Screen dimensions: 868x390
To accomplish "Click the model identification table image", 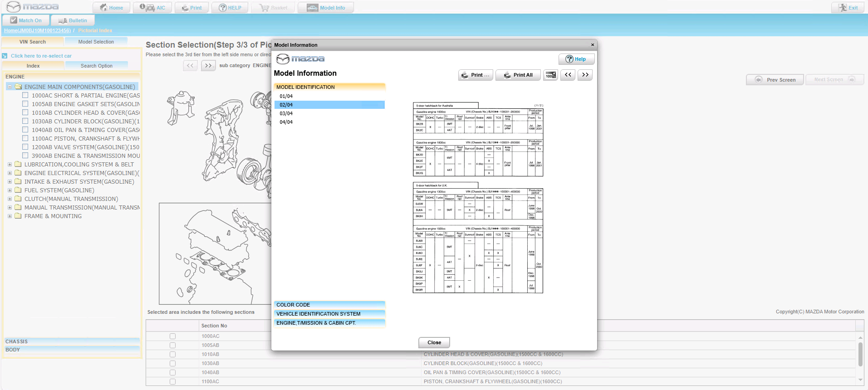I will tap(478, 198).
